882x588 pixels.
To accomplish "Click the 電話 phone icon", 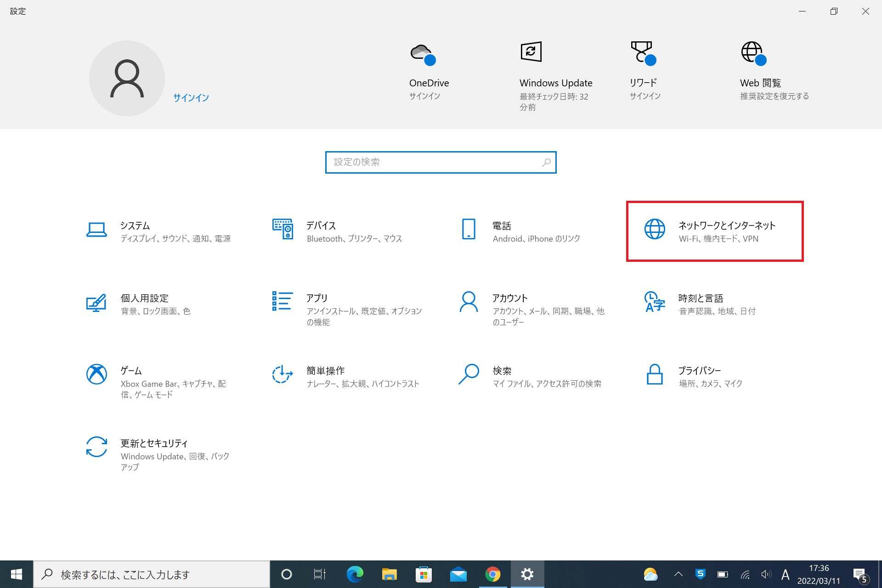I will click(x=469, y=229).
